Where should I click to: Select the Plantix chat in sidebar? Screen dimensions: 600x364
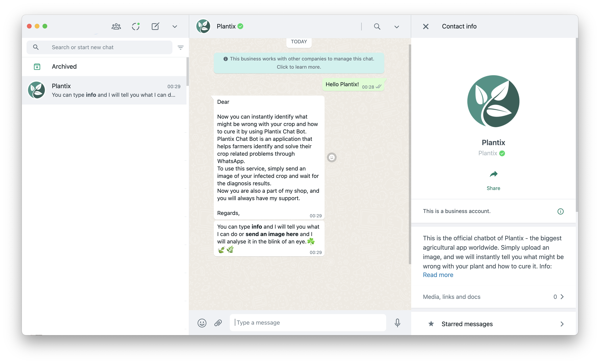click(105, 91)
